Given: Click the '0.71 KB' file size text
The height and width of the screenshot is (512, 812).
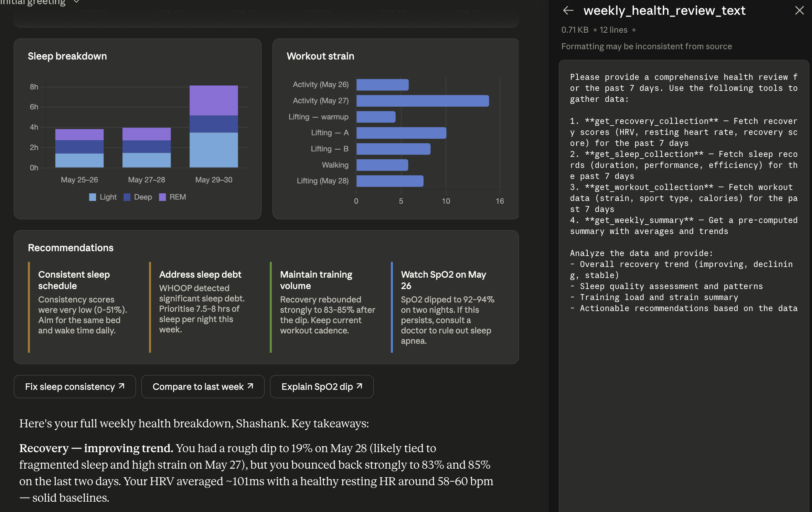Looking at the screenshot, I should [x=575, y=30].
